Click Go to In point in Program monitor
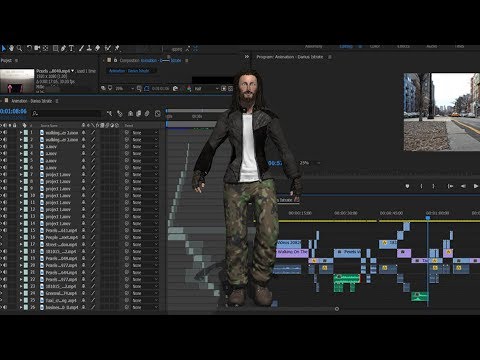Viewport: 480px width, 360px height. click(x=450, y=186)
